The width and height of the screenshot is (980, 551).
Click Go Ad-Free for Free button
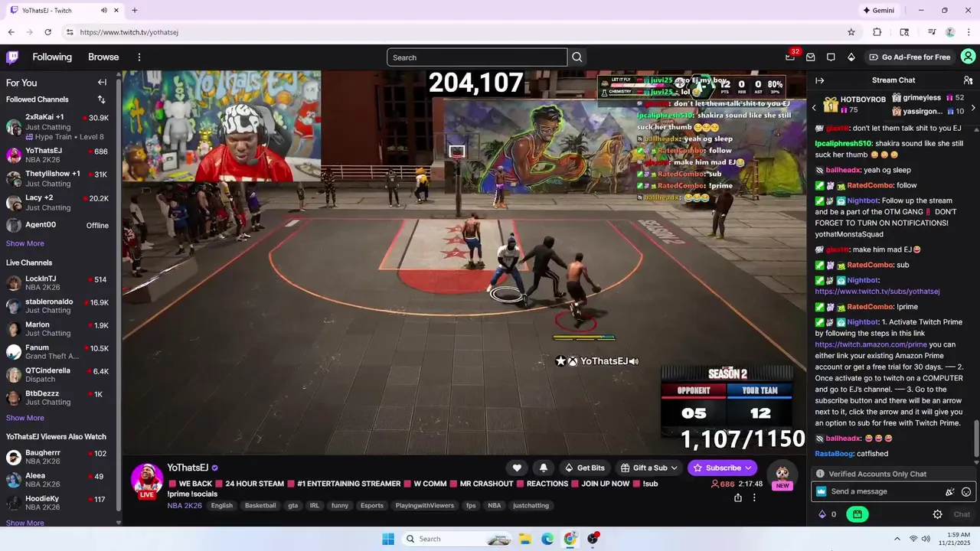910,57
